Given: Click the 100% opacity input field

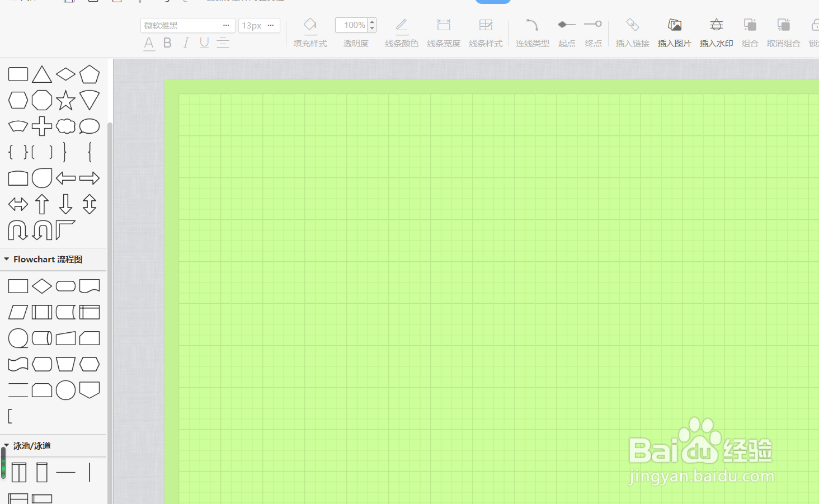Looking at the screenshot, I should click(x=352, y=25).
